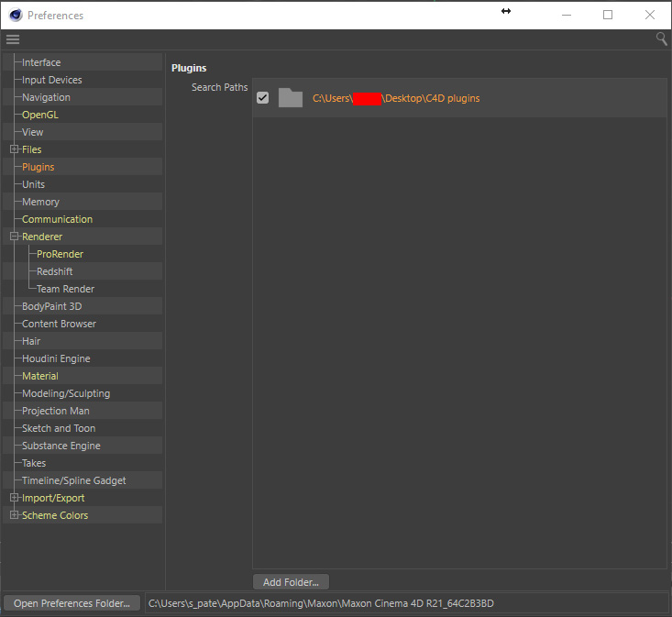
Task: Open the Material preferences category
Action: coord(40,376)
